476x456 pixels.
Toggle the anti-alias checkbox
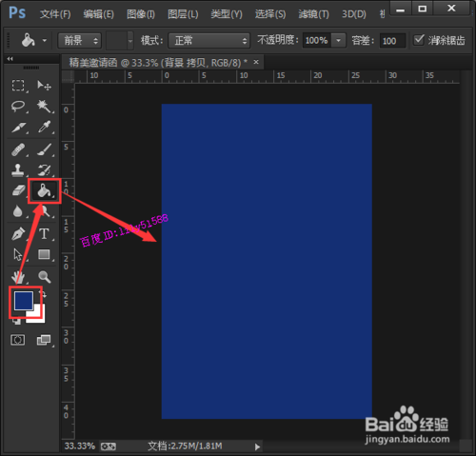(x=419, y=40)
